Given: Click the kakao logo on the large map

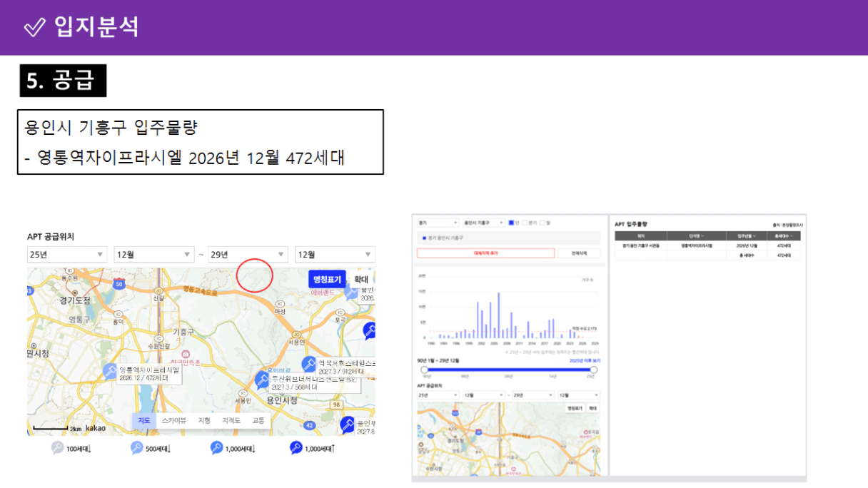Looking at the screenshot, I should [x=96, y=428].
